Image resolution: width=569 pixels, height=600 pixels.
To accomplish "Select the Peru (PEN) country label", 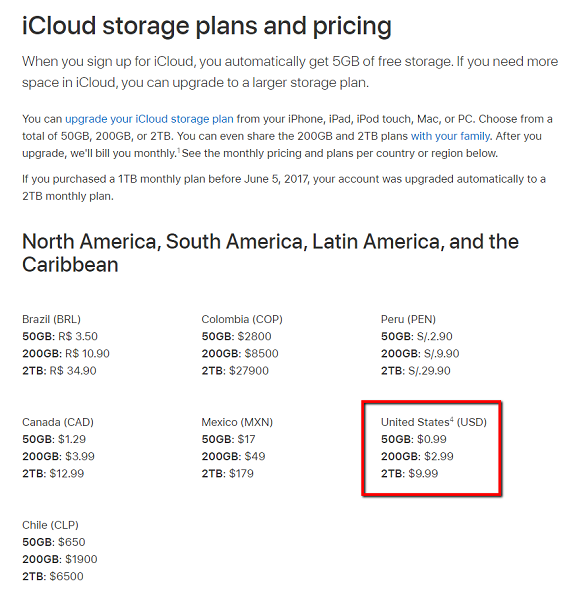I will [x=408, y=319].
